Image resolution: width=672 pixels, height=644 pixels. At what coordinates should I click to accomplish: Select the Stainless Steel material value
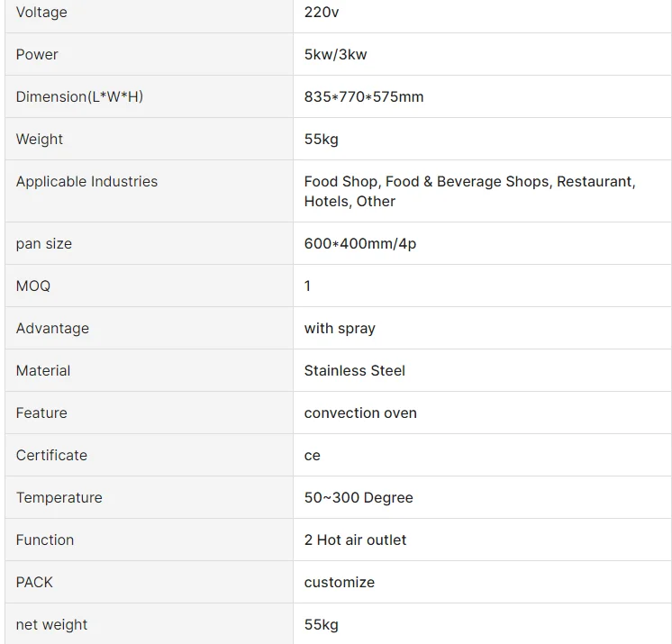(355, 371)
